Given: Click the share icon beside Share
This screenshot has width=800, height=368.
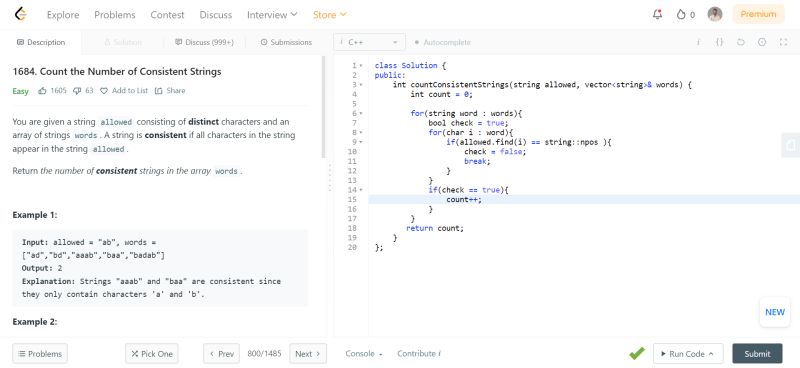Looking at the screenshot, I should 159,91.
